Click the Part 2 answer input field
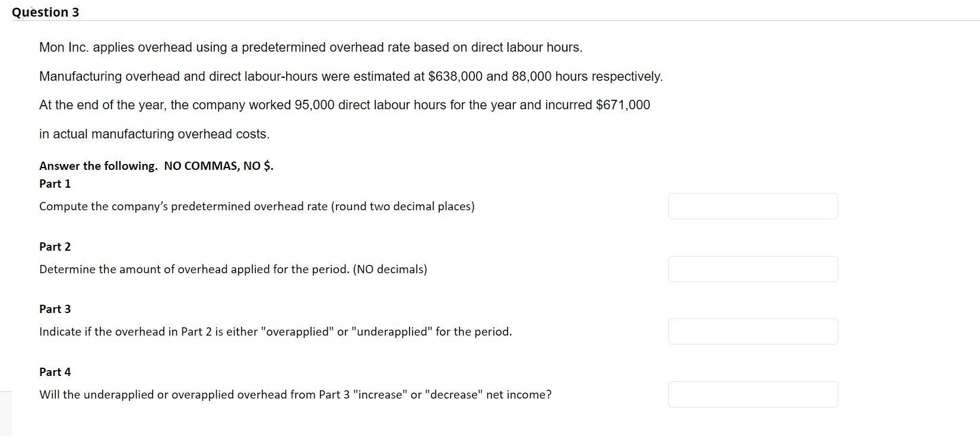 [x=753, y=269]
